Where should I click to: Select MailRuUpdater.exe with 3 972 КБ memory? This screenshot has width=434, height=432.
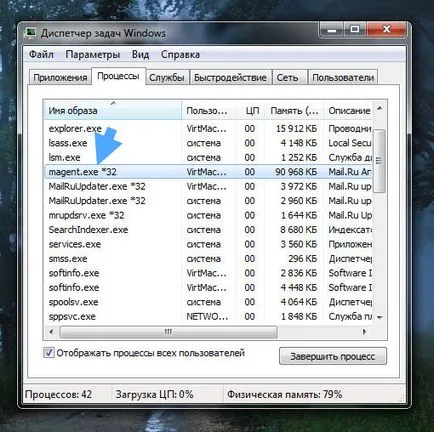coord(208,186)
